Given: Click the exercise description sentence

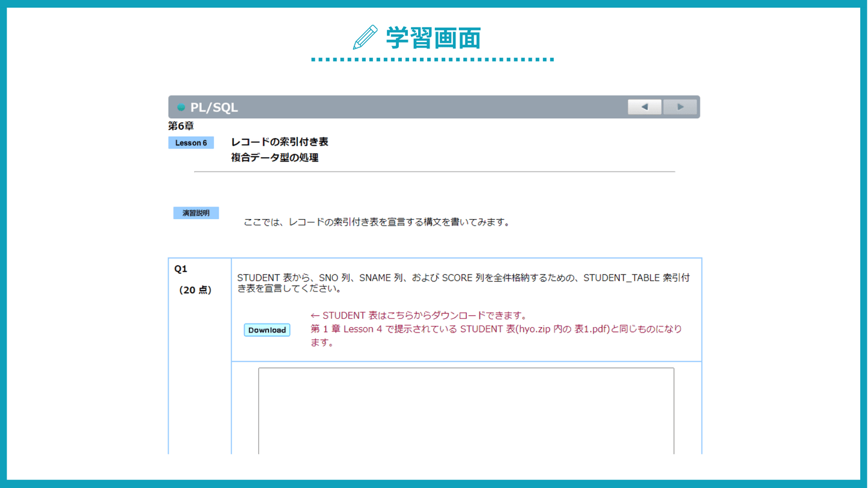Looking at the screenshot, I should (x=377, y=223).
